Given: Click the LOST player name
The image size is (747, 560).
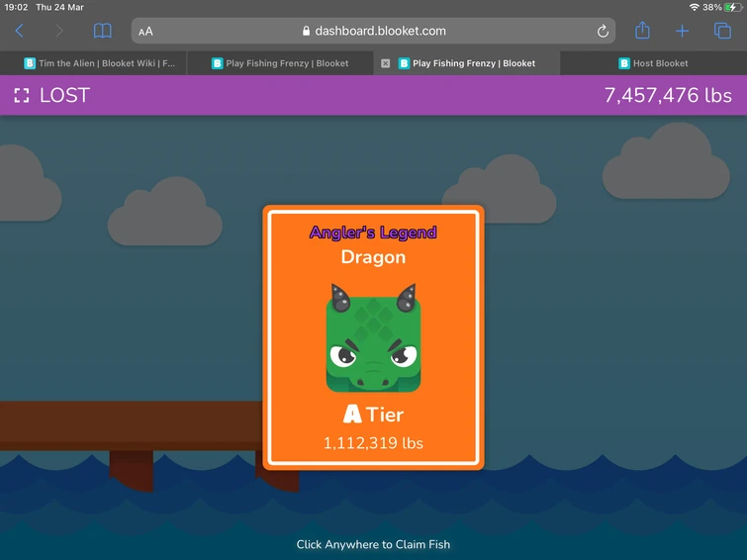Looking at the screenshot, I should click(x=64, y=95).
